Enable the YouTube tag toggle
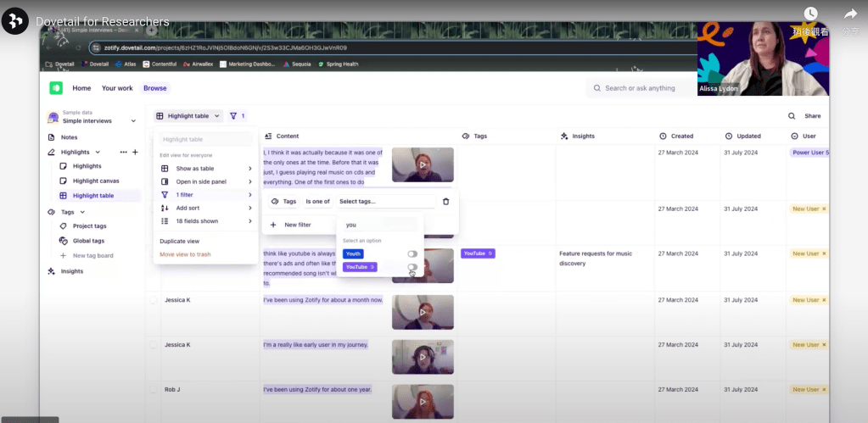Screen dimensions: 868x423 [412, 267]
